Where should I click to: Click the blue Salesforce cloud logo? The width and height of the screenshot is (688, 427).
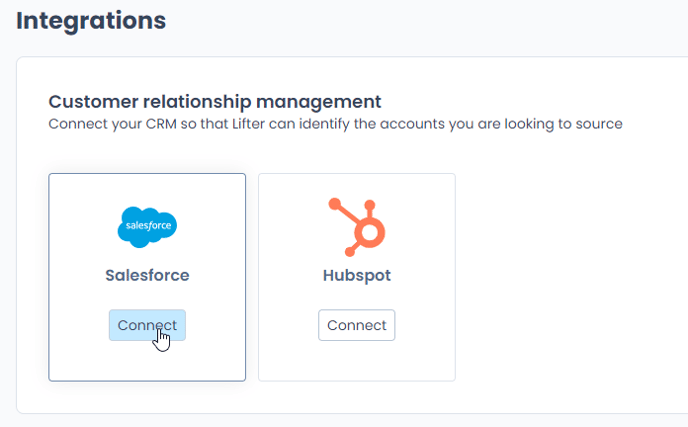[147, 227]
